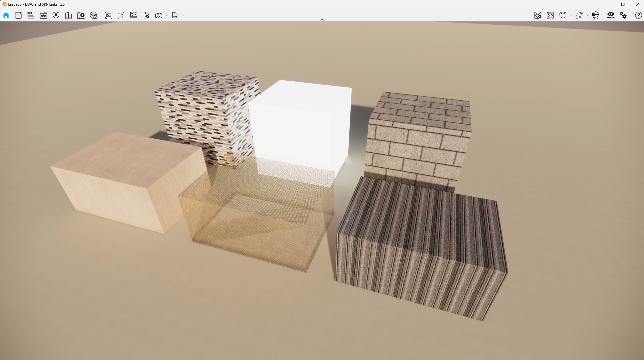
Task: Expand the Asset Library chevron dropdown
Action: 571,15
